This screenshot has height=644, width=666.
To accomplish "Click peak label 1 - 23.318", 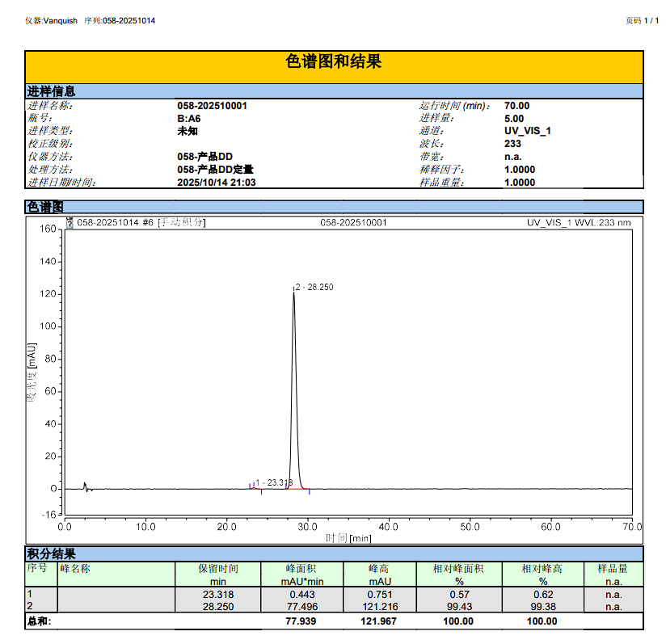I will [274, 482].
